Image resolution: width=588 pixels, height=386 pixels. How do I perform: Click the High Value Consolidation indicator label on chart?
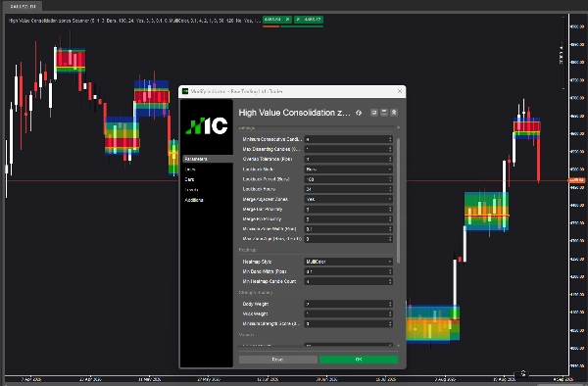pos(134,21)
